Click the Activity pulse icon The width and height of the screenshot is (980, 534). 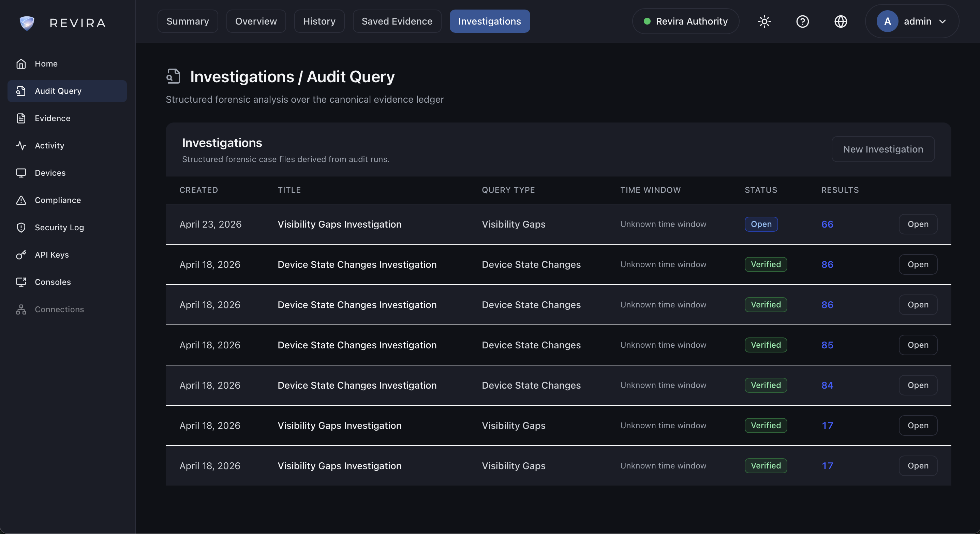click(21, 145)
